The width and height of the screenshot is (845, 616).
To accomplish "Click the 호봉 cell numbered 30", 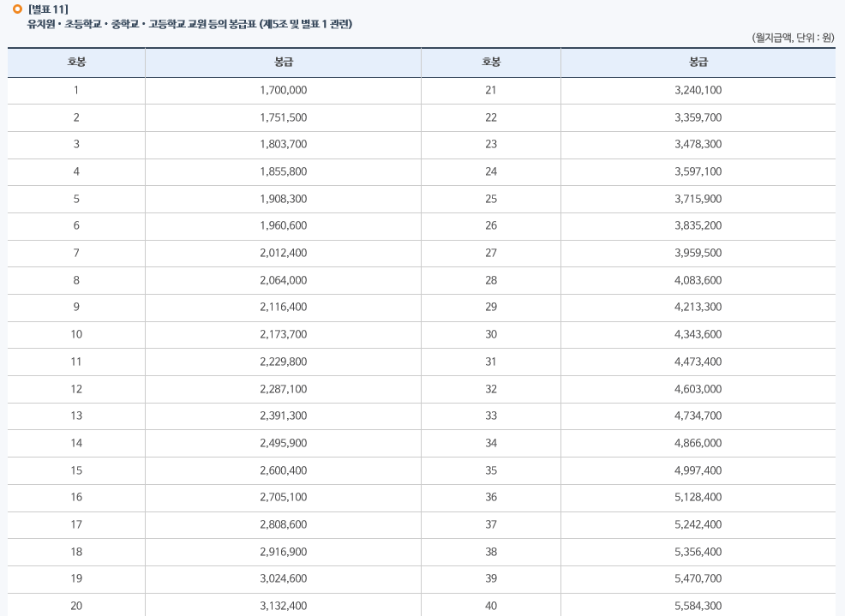I will click(490, 334).
